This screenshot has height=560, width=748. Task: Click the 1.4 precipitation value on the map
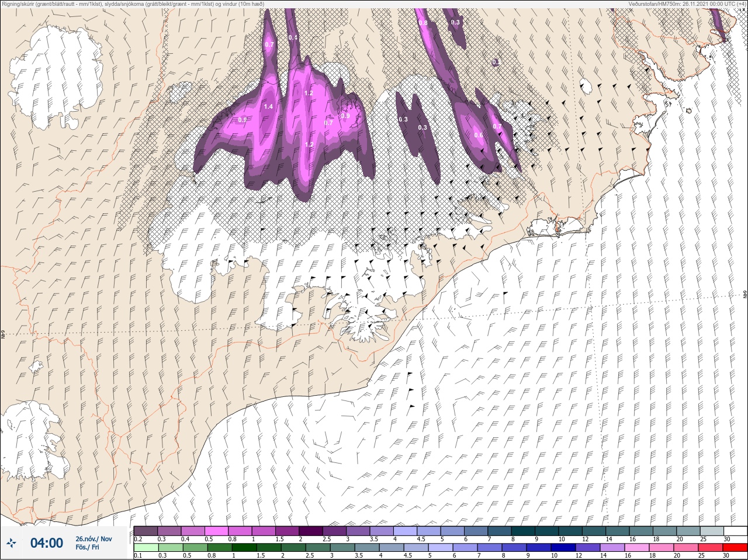(268, 106)
